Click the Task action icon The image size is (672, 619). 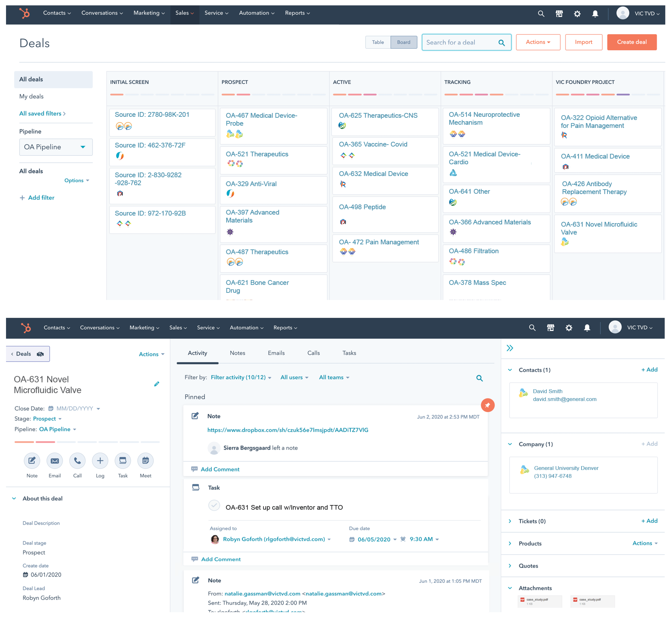pos(123,460)
